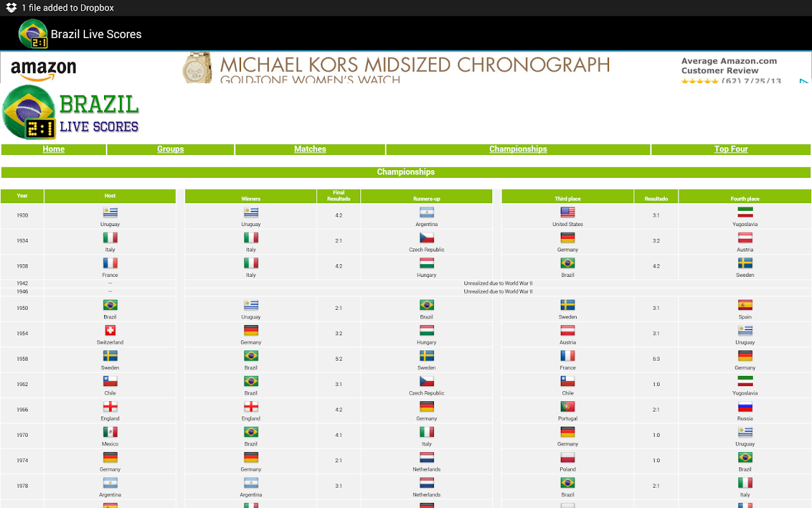
Task: Click the Argentina runners-up flag for 1930
Action: 426,213
